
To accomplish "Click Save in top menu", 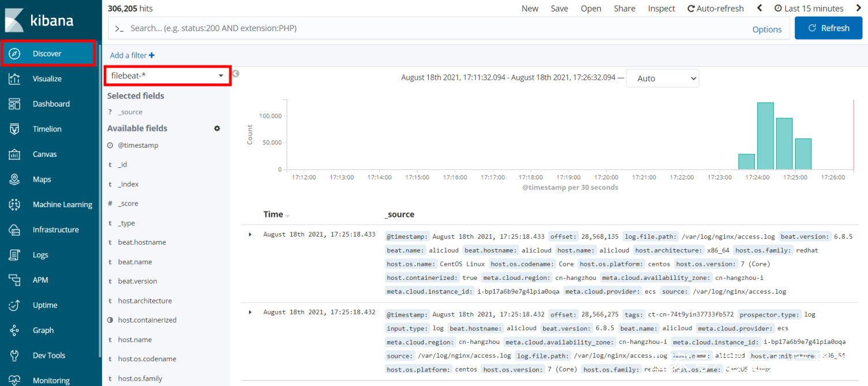I will coord(559,8).
